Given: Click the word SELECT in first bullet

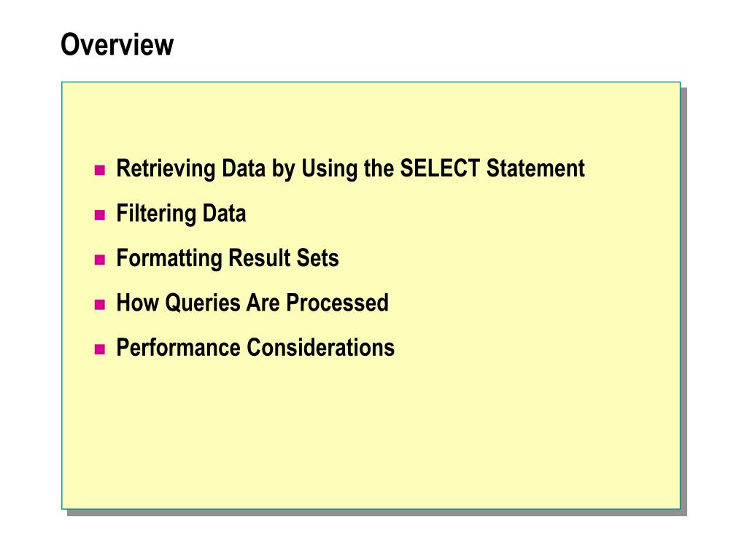Looking at the screenshot, I should point(440,168).
